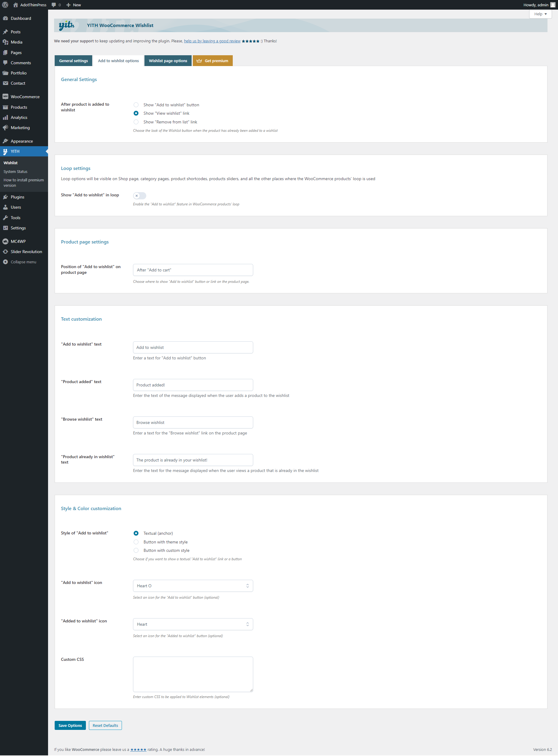Select Textual (anchor) style radio
This screenshot has height=756, width=558.
click(136, 533)
